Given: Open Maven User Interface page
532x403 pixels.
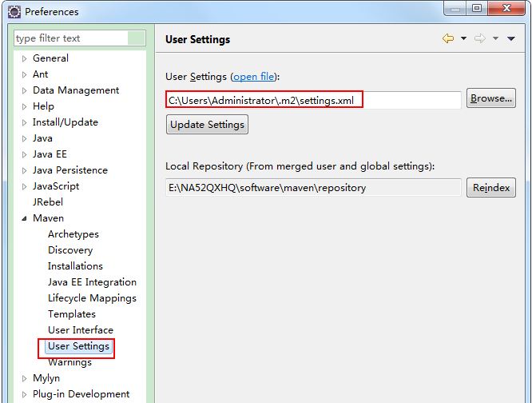Looking at the screenshot, I should point(81,329).
